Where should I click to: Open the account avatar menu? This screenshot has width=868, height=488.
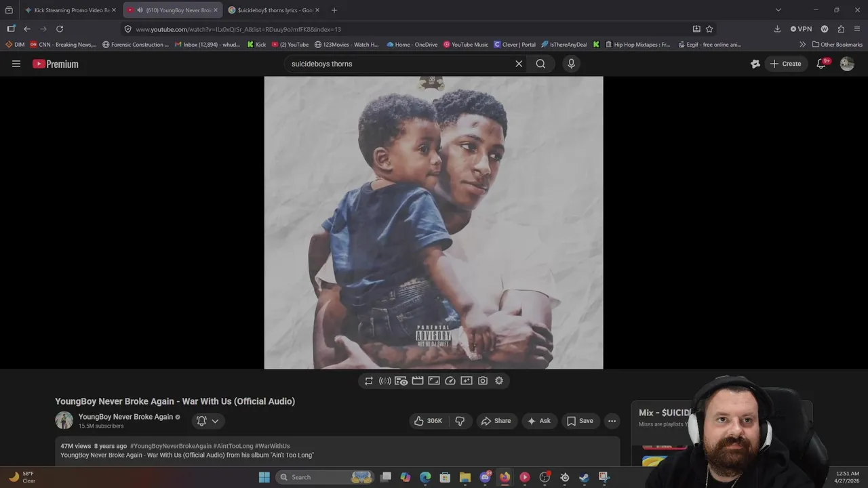coord(847,64)
